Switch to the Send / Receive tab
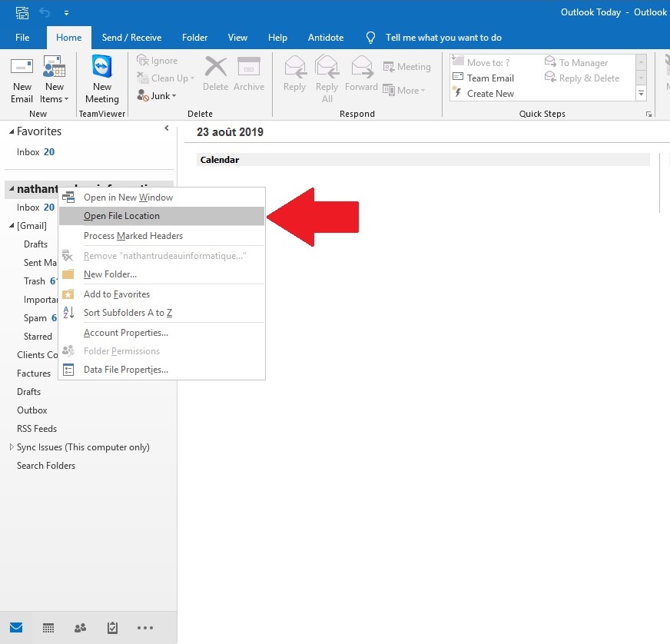This screenshot has height=644, width=670. click(x=131, y=38)
